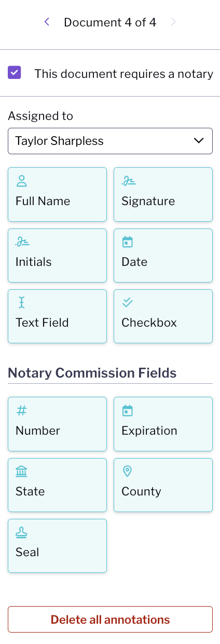Select the Seal notary field tile
Image resolution: width=220 pixels, height=644 pixels.
click(57, 546)
